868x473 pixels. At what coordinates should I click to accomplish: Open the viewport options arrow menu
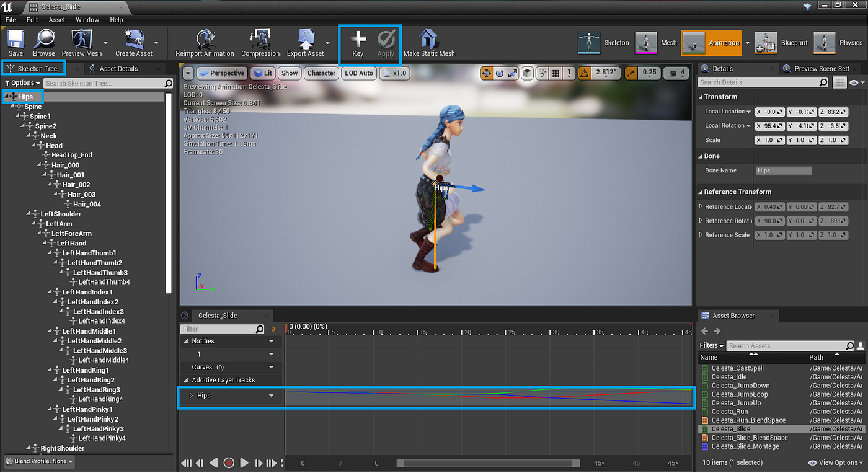coord(188,73)
